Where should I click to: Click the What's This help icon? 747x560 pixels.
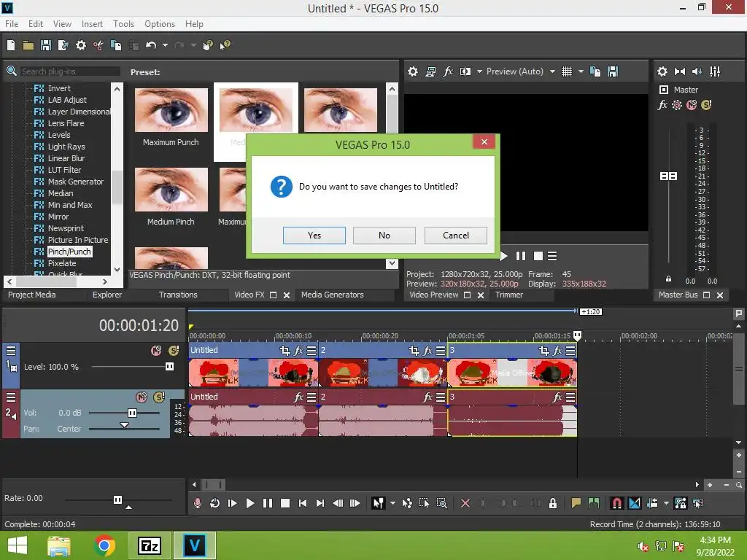225,45
